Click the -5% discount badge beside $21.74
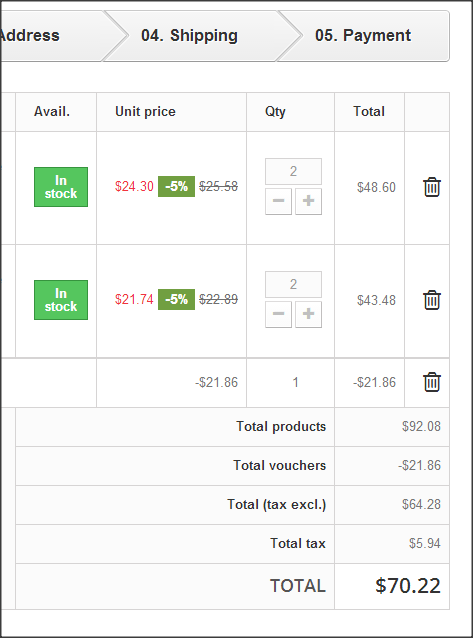Image resolution: width=473 pixels, height=638 pixels. (x=176, y=299)
